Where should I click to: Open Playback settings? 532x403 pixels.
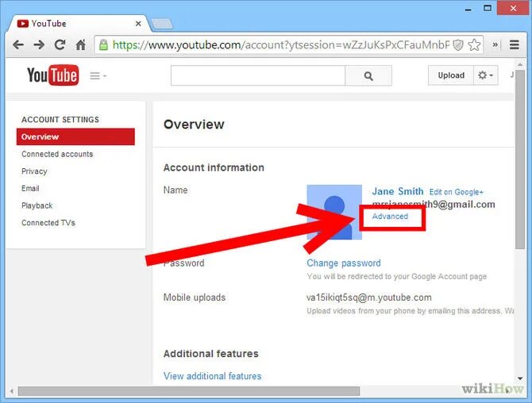pos(37,205)
